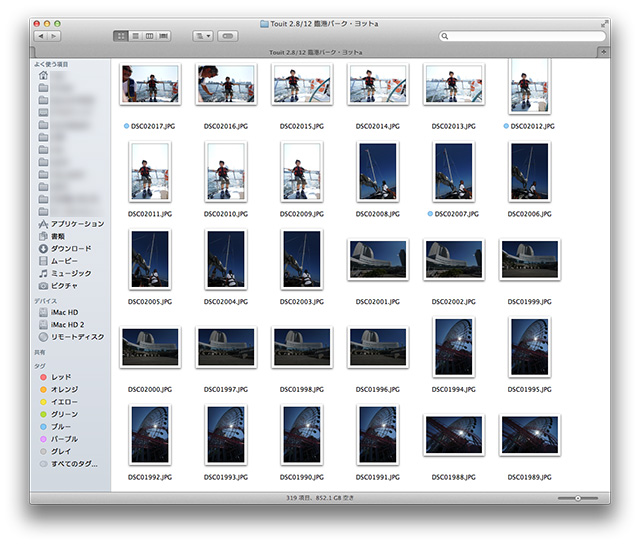640x545 pixels.
Task: Filter by パープル tag
Action: [59, 439]
